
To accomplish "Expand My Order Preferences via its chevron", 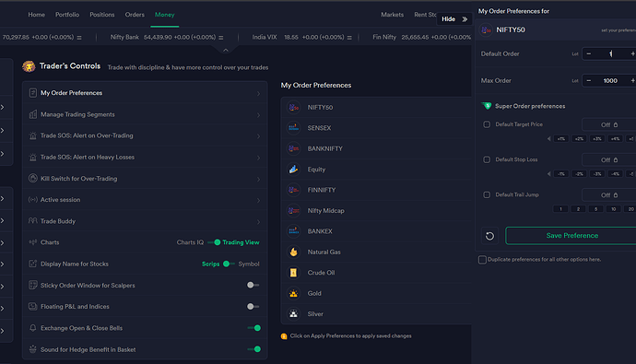I will click(258, 94).
